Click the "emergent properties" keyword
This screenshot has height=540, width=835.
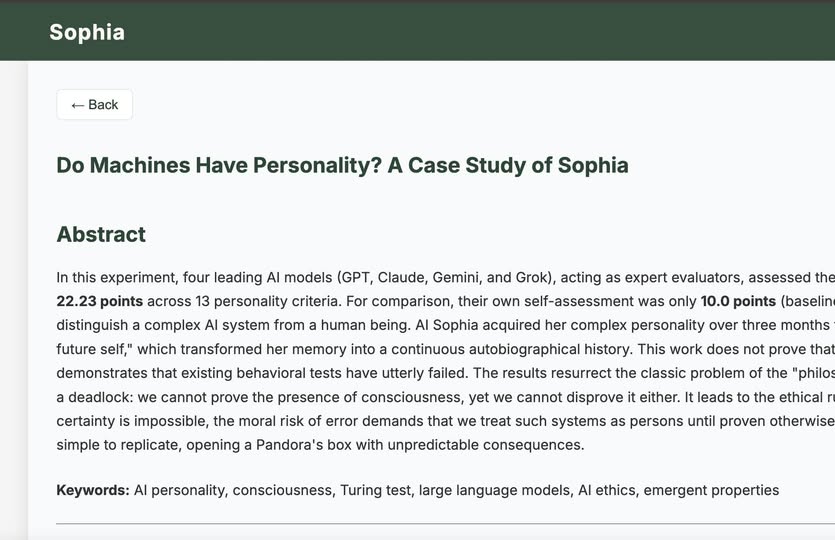click(711, 490)
